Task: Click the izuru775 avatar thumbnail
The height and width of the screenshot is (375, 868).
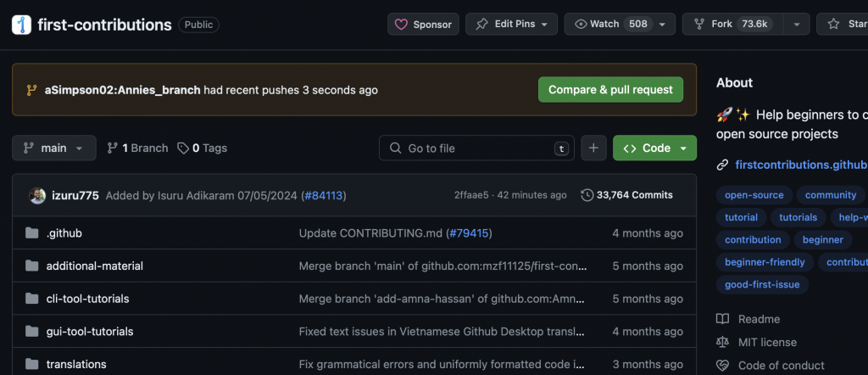Action: [x=37, y=195]
